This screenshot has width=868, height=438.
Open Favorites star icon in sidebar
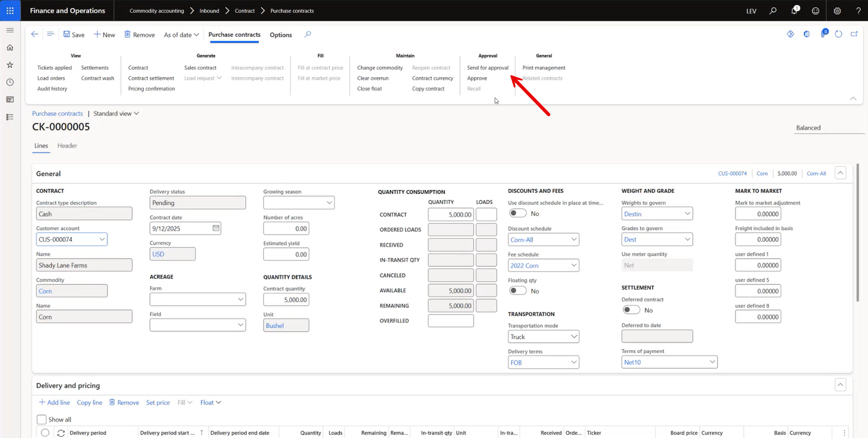10,65
